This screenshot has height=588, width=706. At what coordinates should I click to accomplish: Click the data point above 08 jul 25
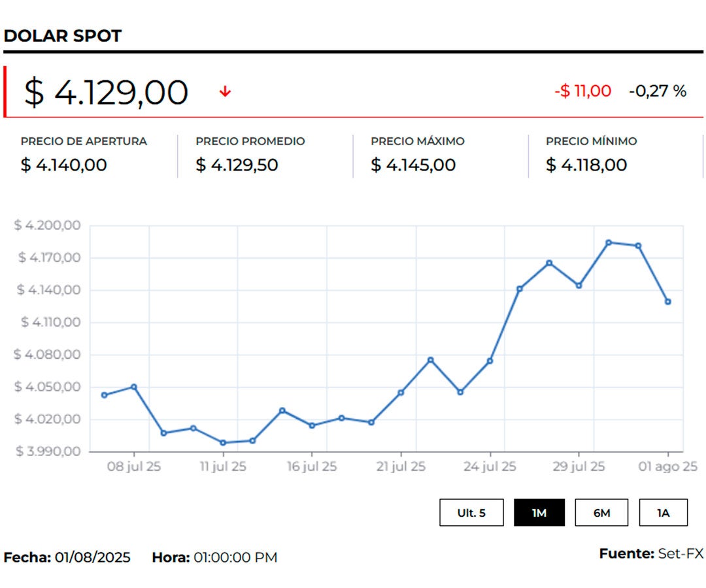pos(134,387)
